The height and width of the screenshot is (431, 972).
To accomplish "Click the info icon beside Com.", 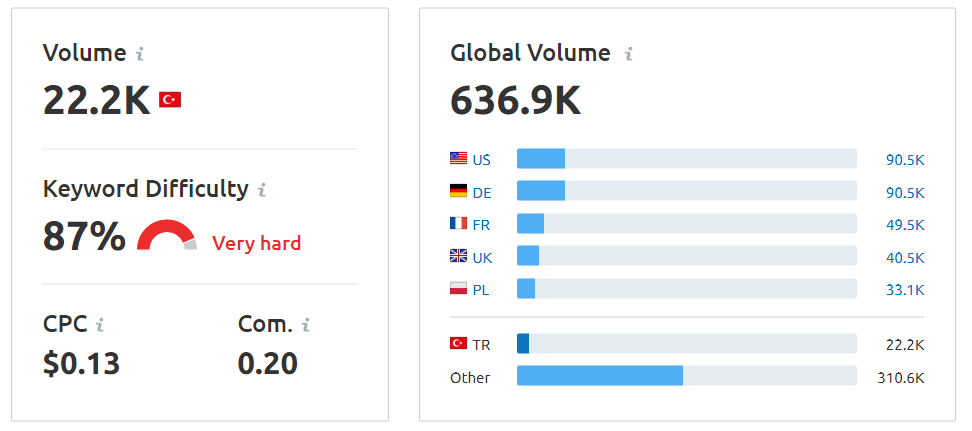I will coord(306,324).
